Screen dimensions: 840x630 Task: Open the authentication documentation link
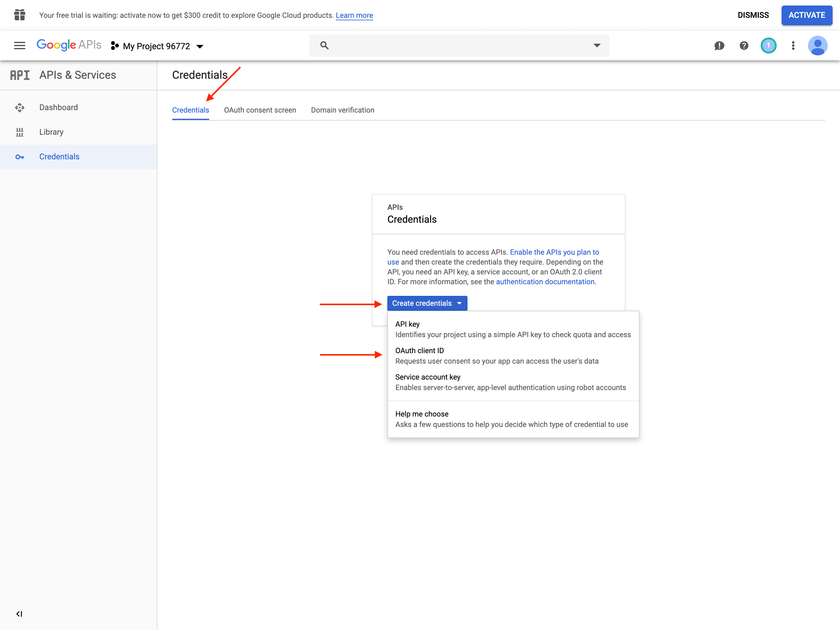[x=545, y=281]
